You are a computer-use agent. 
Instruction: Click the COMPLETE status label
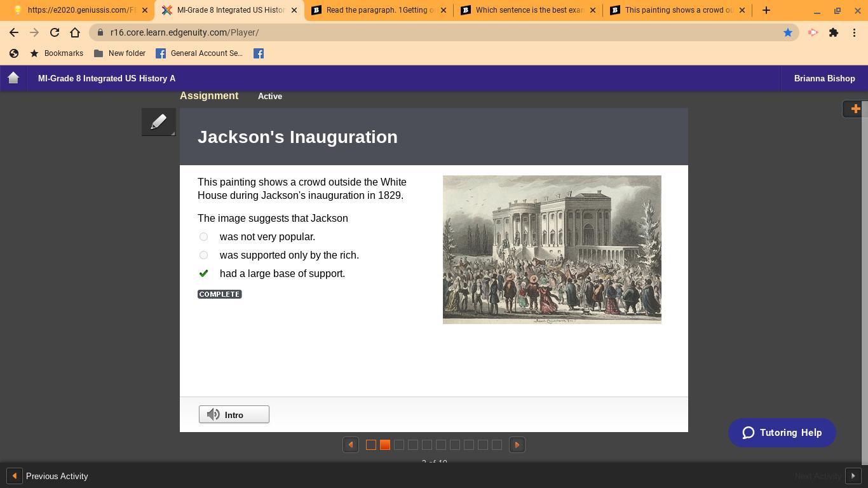click(x=220, y=294)
